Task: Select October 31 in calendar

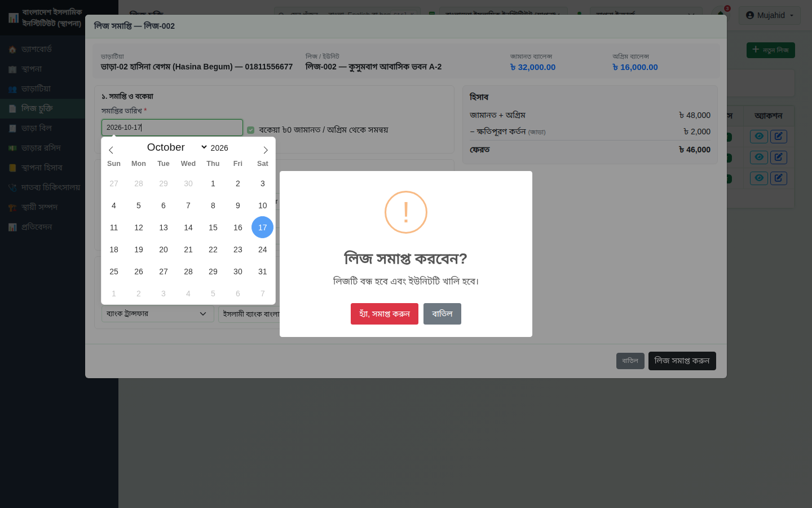Action: (x=263, y=271)
